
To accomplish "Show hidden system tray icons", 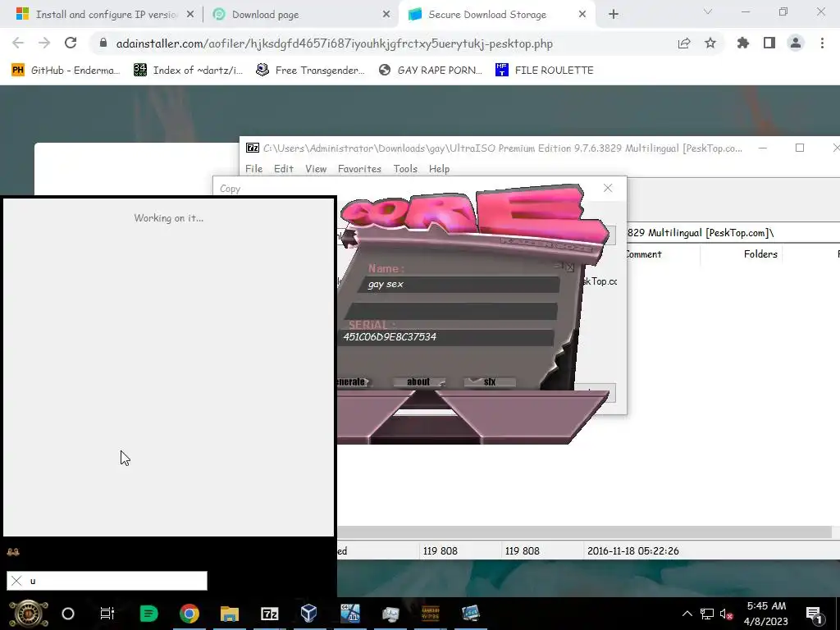I will click(687, 614).
